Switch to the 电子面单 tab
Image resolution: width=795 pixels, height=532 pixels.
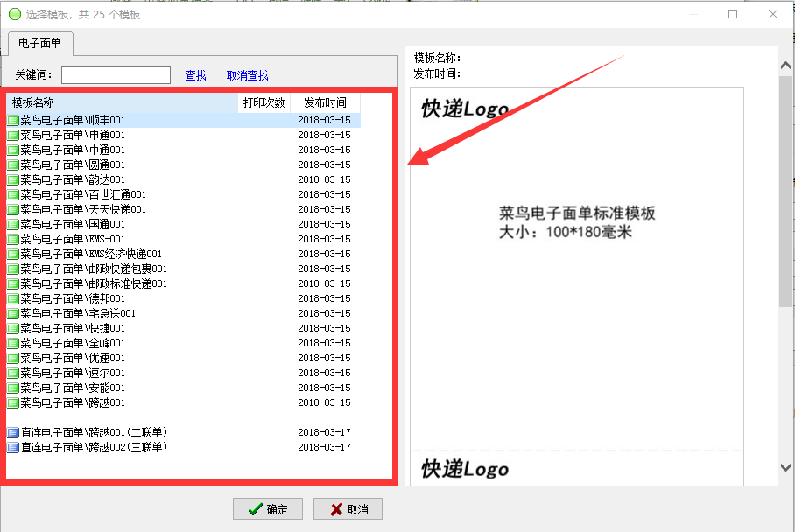coord(40,44)
